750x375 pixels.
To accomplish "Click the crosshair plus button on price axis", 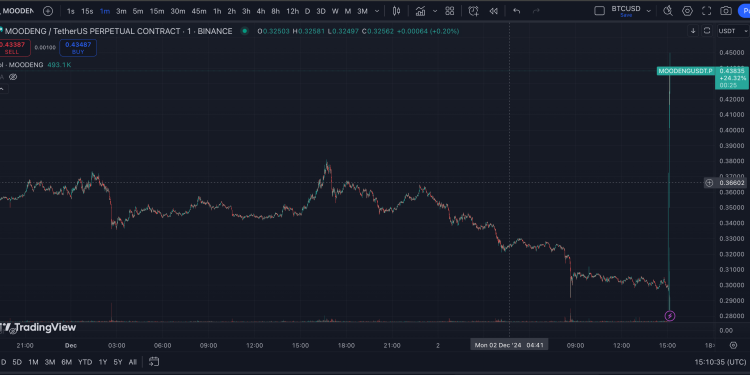I will [x=709, y=183].
